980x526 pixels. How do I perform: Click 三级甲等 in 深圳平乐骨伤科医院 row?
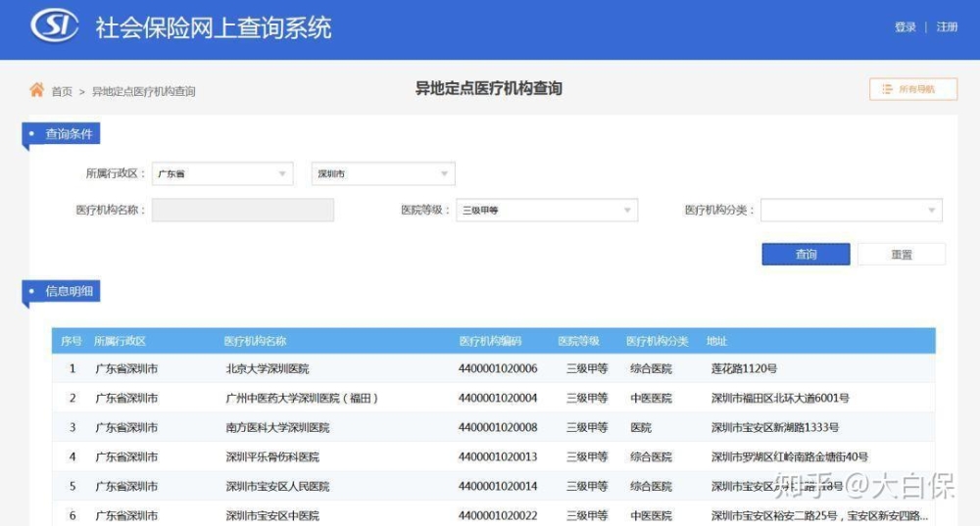[x=587, y=456]
